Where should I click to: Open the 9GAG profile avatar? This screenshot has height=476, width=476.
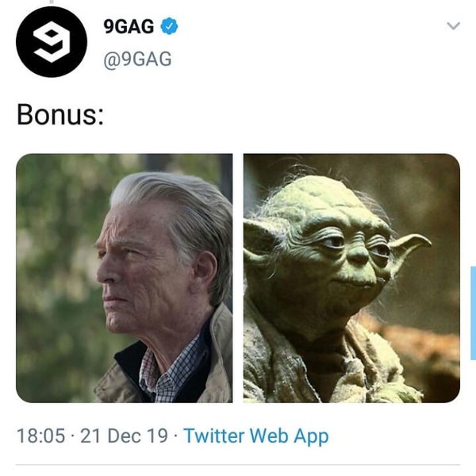coord(52,42)
